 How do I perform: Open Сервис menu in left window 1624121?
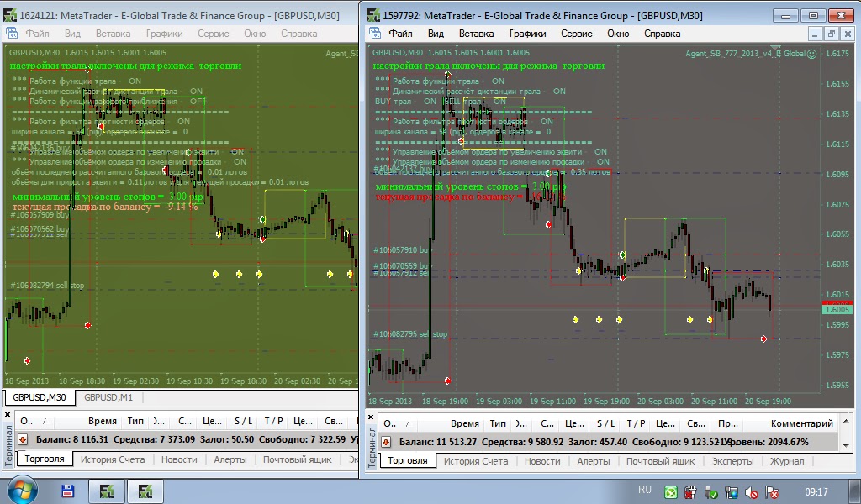pyautogui.click(x=213, y=34)
